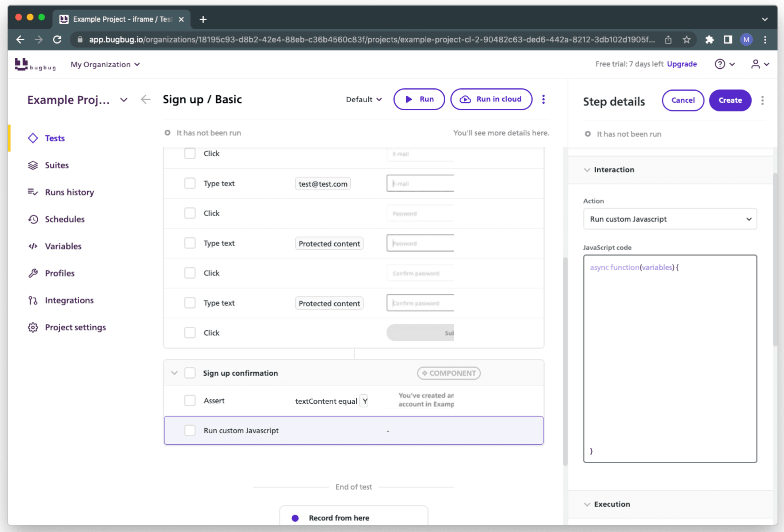The width and height of the screenshot is (784, 532).
Task: Click the Schedules clock icon
Action: point(33,219)
